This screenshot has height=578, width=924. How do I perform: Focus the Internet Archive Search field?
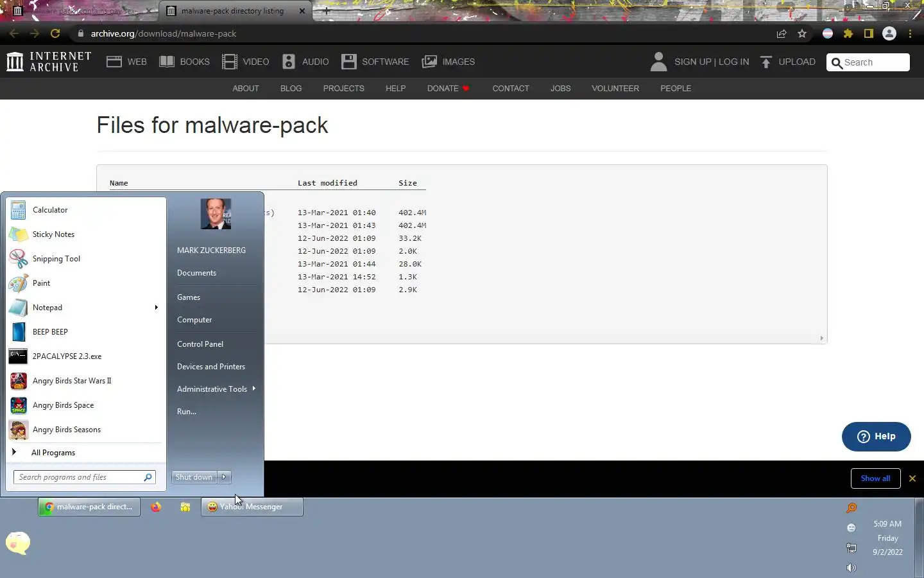[868, 62]
